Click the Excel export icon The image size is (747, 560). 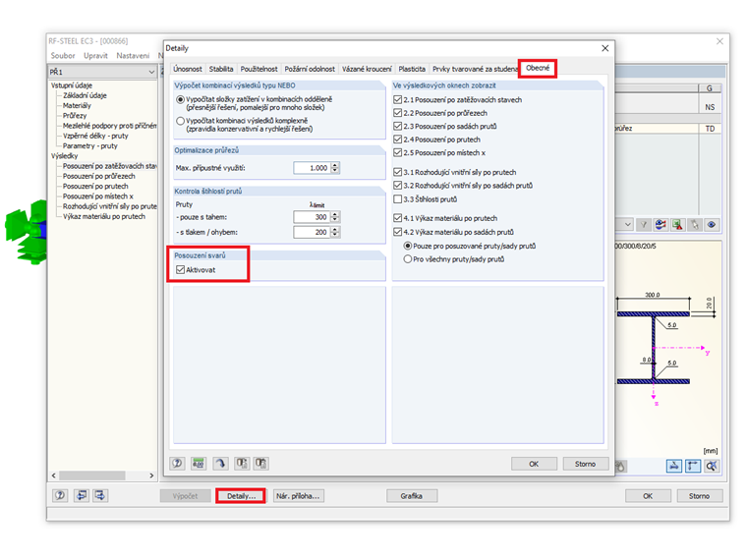[677, 225]
